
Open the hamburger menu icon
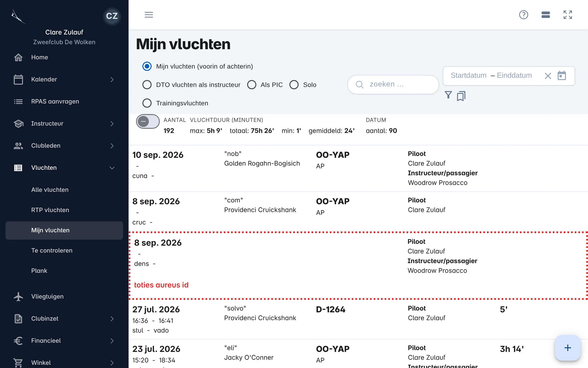pos(149,15)
